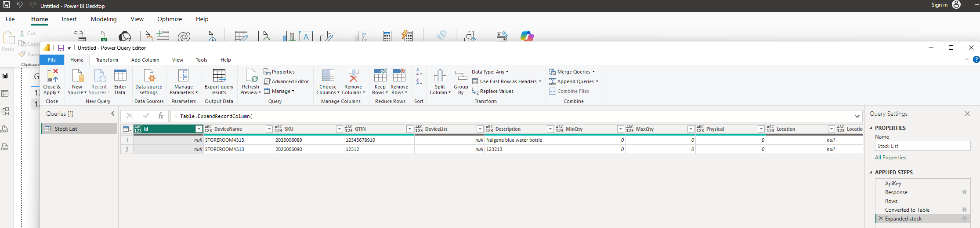Open Power Query Editor help icon
The width and height of the screenshot is (980, 228).
tap(976, 59)
